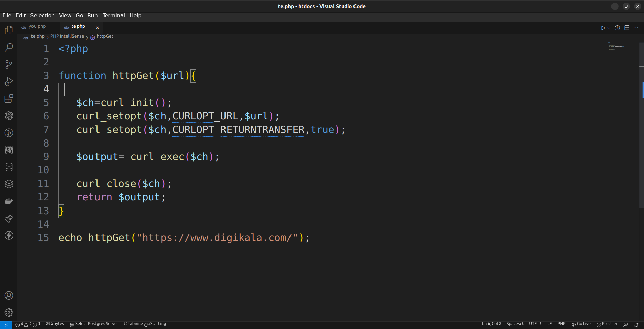Open the stacked layers sidebar icon
Image resolution: width=644 pixels, height=329 pixels.
click(9, 184)
